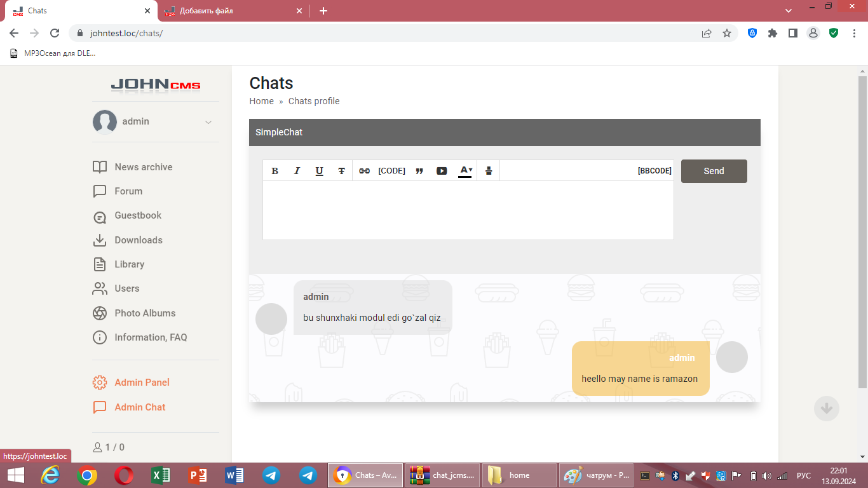Expand the admin user menu chevron
Screen dimensions: 868x488
(208, 122)
